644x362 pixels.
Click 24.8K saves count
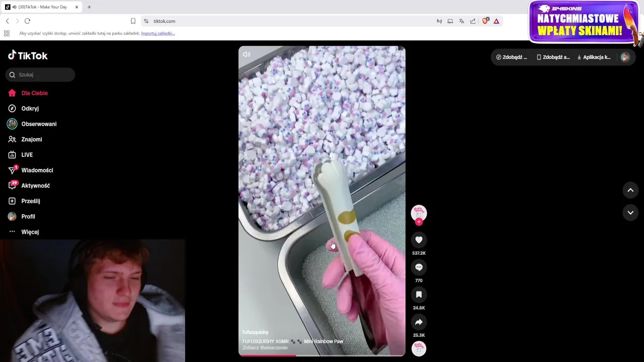[x=419, y=308]
